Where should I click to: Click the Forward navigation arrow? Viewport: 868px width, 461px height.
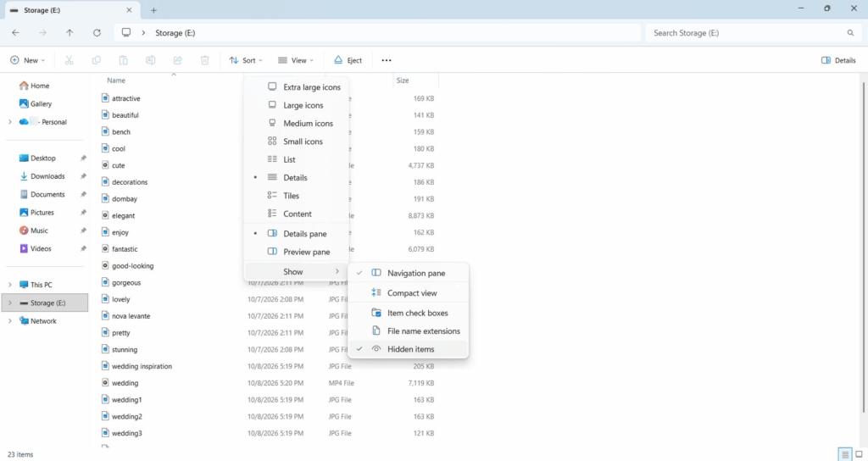pos(42,33)
